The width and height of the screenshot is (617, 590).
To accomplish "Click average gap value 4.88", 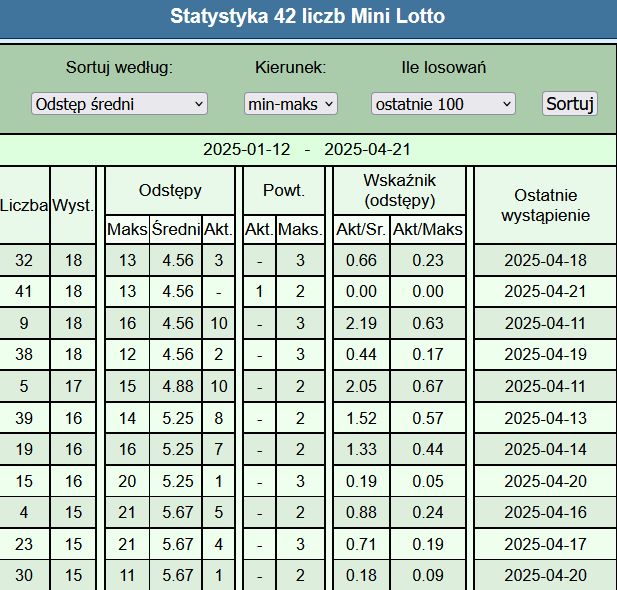I will (x=178, y=387).
